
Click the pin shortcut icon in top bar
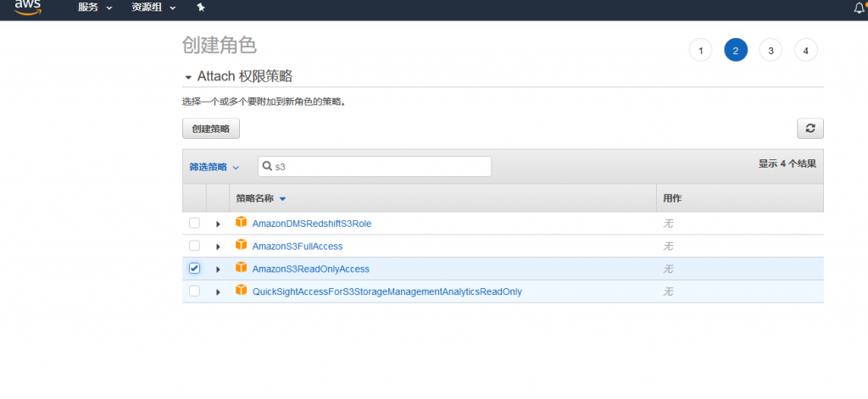[201, 8]
